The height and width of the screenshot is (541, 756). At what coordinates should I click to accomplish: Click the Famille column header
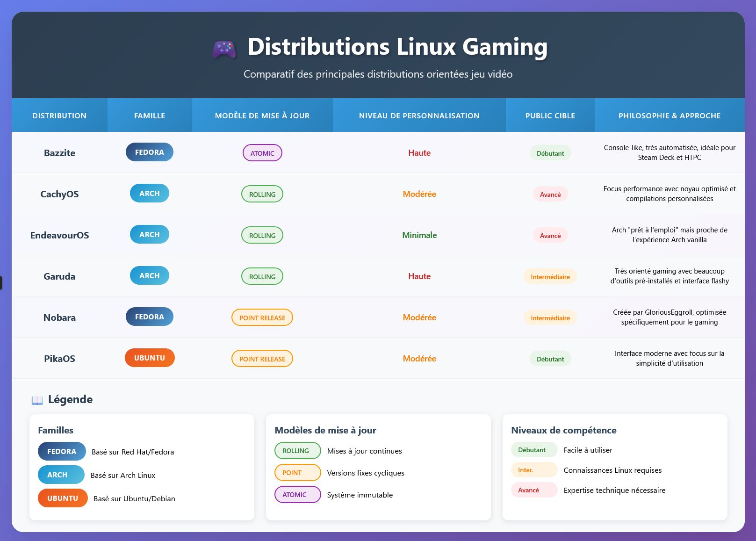tap(150, 115)
